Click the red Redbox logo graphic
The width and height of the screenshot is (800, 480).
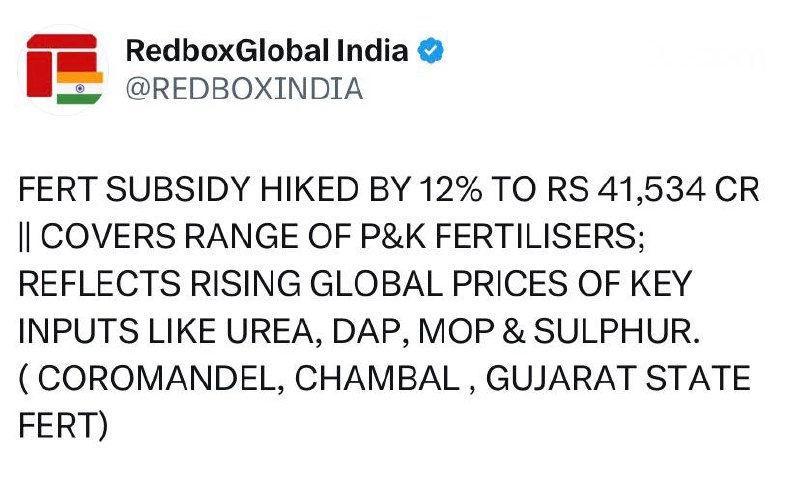[55, 60]
